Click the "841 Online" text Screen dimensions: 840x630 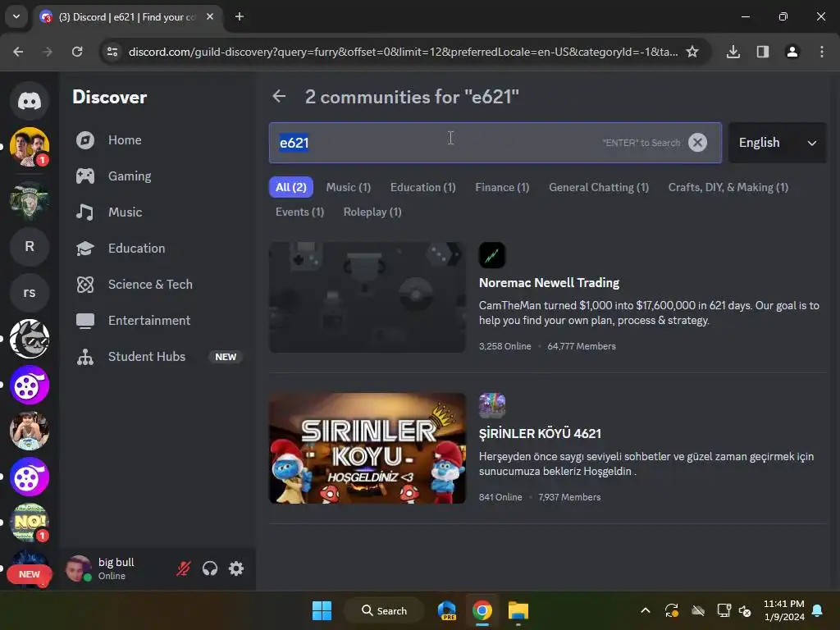click(500, 497)
